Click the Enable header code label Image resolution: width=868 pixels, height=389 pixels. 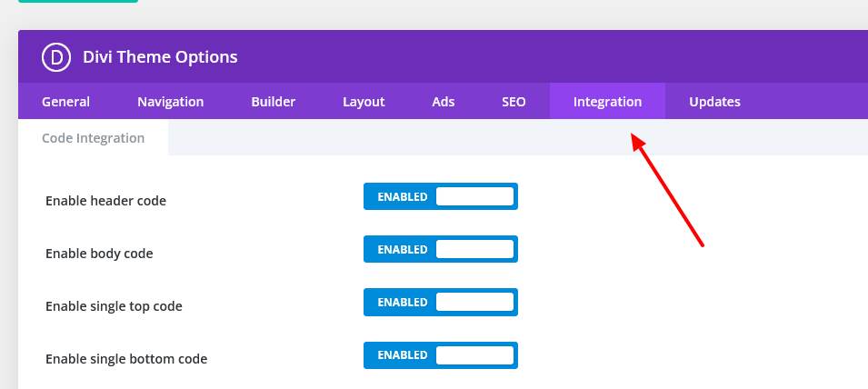105,201
